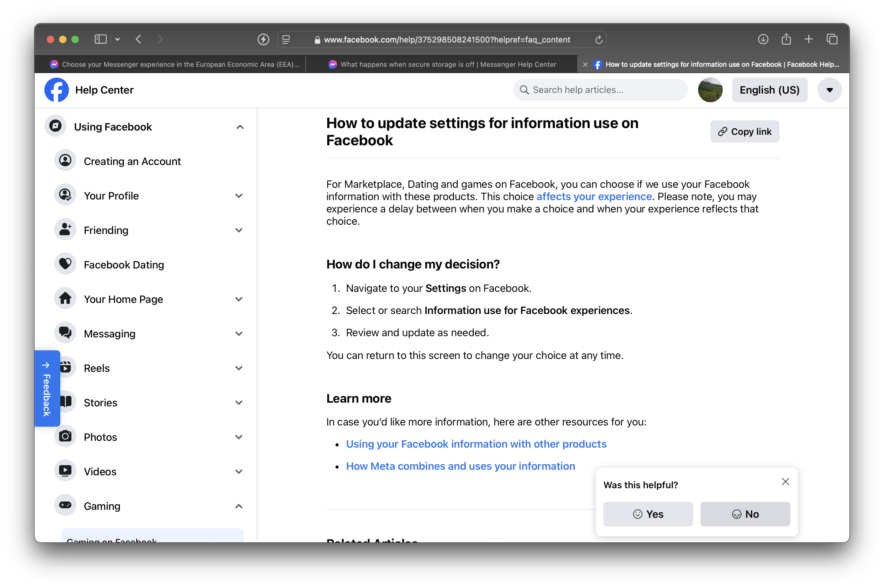Click the Gaming controller icon
Screen dimensions: 884x588
tap(65, 505)
